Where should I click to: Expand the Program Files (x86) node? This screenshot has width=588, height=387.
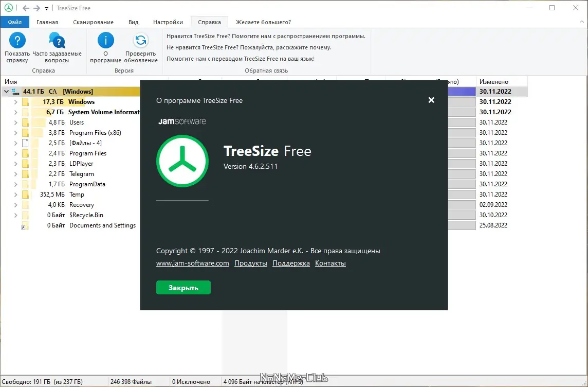[16, 132]
